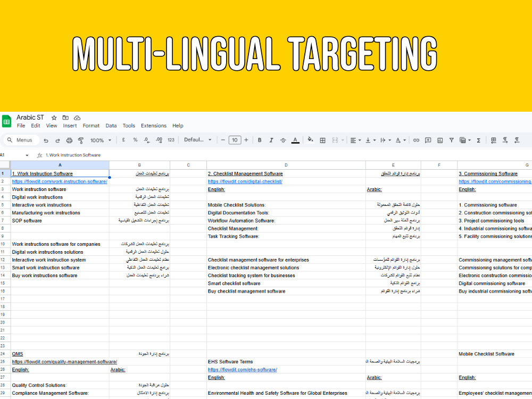Select column D header
The width and height of the screenshot is (532, 399).
[x=286, y=165]
